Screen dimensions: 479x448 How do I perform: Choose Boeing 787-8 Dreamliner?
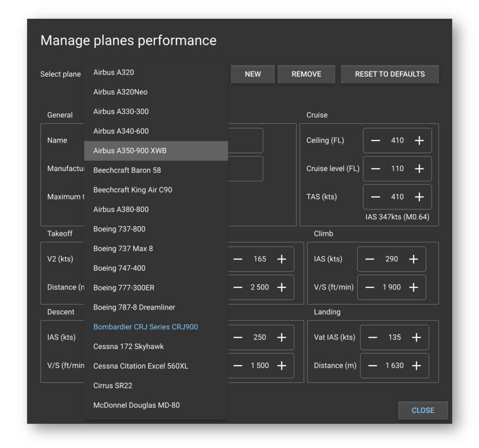click(x=156, y=307)
